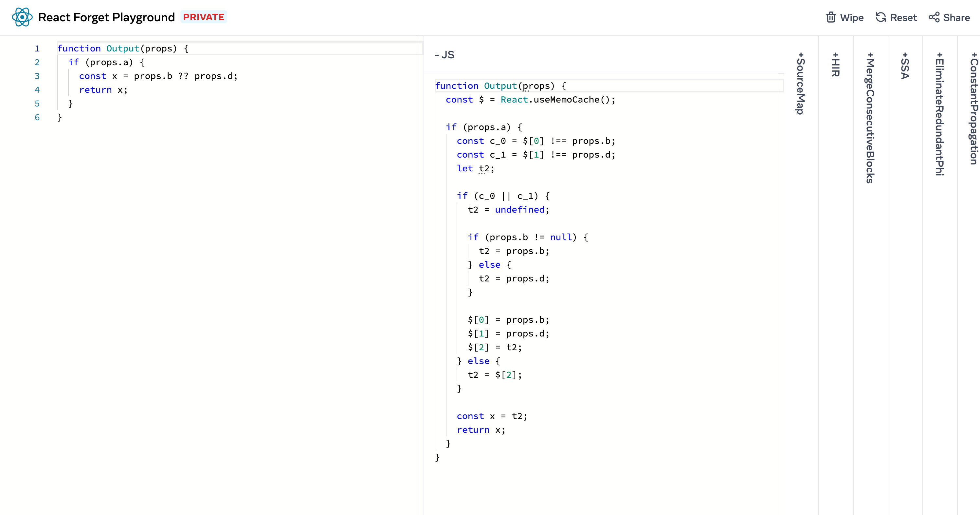Expand the SourceMap tab
The image size is (980, 515).
(800, 83)
